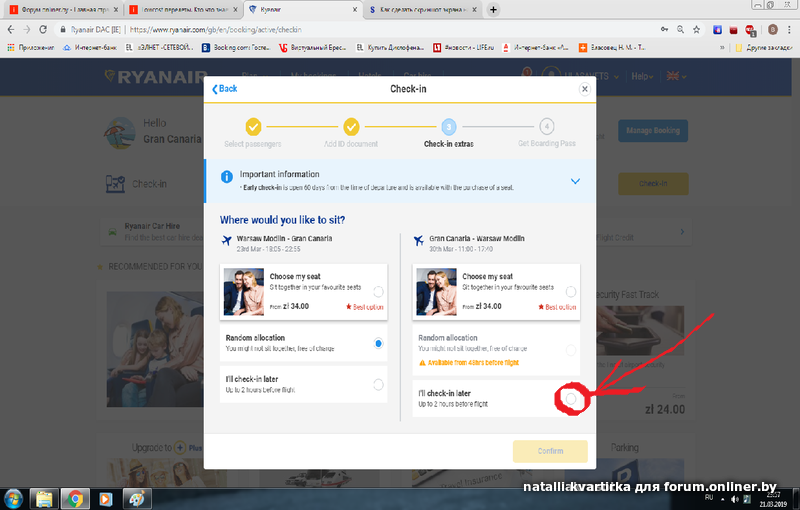
Task: Click outbound flight plane icon
Action: click(227, 240)
